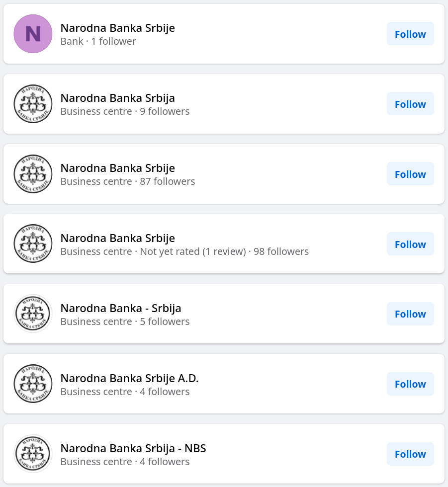Follow the page with 98 followers
This screenshot has width=448, height=487.
[410, 244]
